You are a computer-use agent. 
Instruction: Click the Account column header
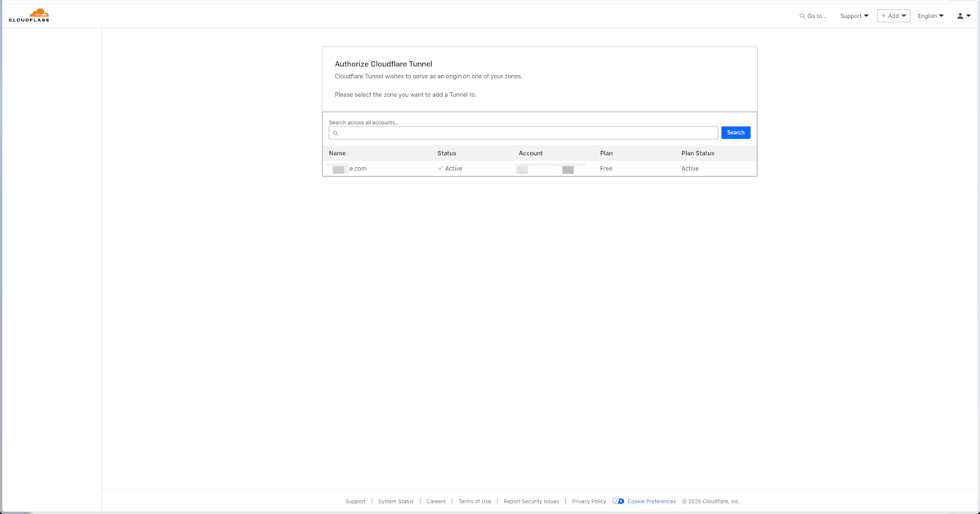click(531, 153)
